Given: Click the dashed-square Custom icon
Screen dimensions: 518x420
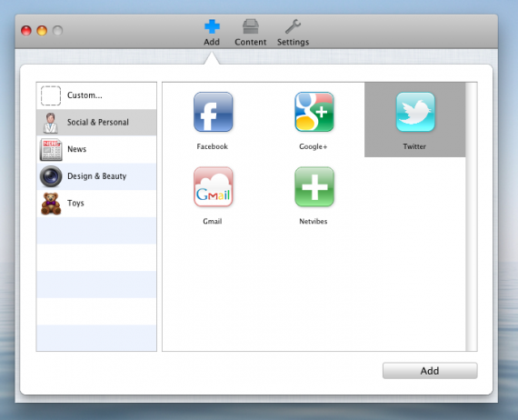Looking at the screenshot, I should (51, 95).
